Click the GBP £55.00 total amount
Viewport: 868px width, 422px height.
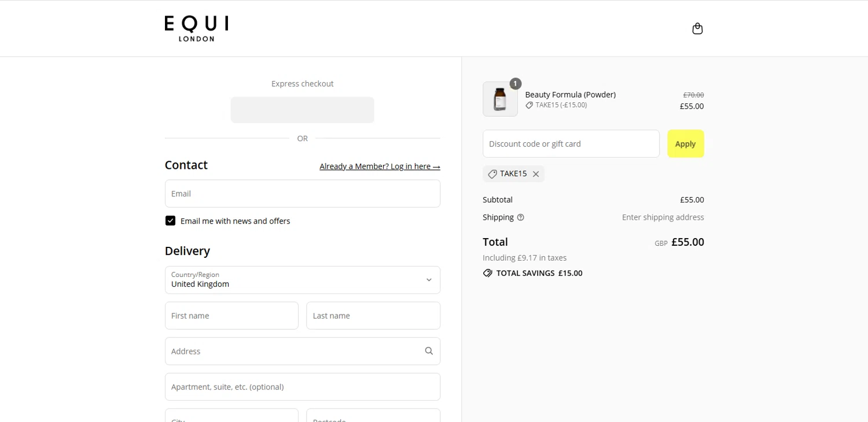click(679, 242)
